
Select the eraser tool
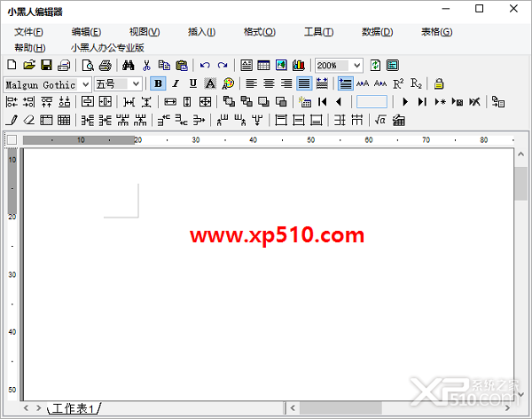pyautogui.click(x=29, y=120)
